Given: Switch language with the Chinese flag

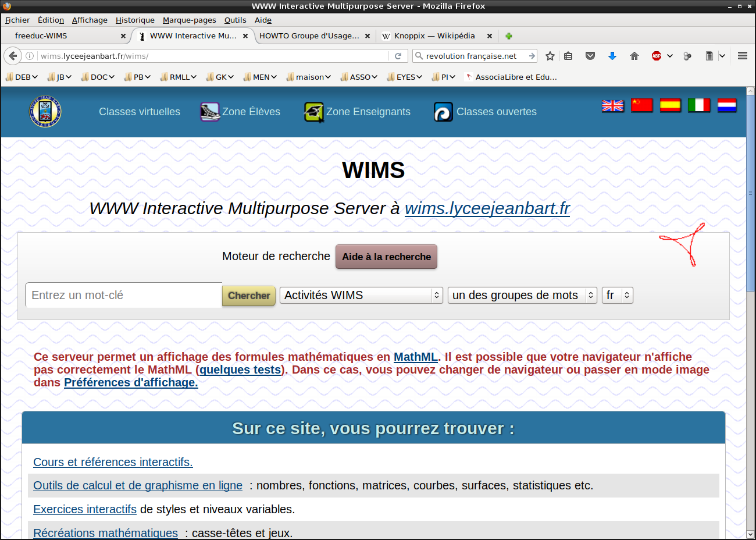Looking at the screenshot, I should 641,105.
